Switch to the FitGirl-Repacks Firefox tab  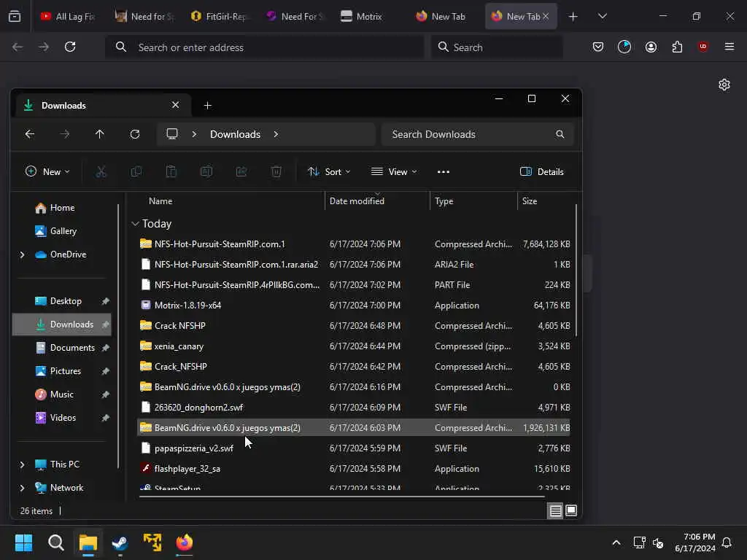(x=221, y=16)
